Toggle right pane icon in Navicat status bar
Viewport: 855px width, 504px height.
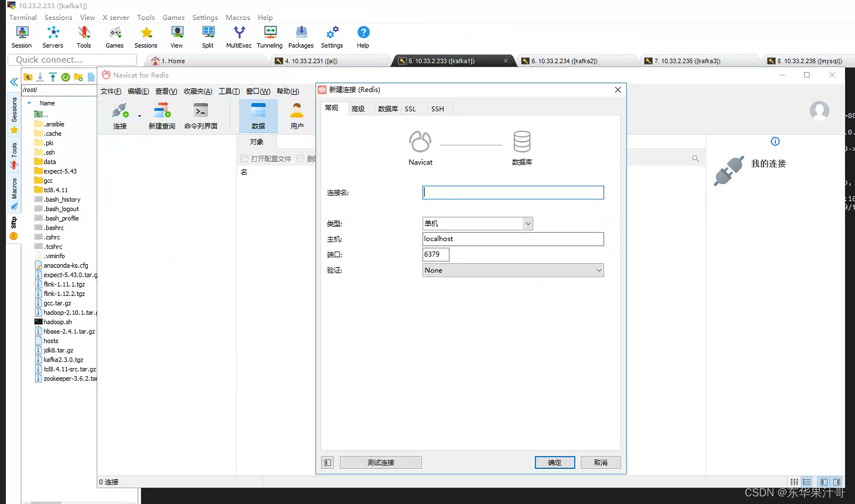click(837, 482)
